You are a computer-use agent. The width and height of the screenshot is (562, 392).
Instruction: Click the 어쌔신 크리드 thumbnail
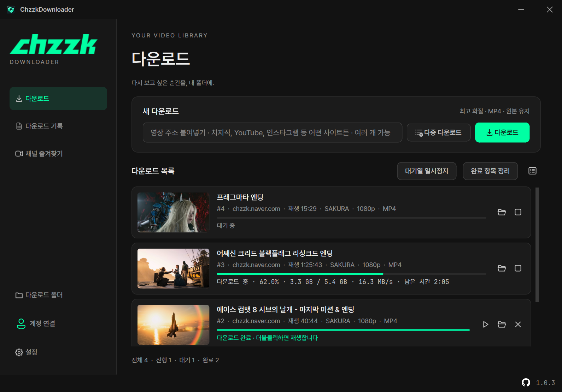click(173, 268)
